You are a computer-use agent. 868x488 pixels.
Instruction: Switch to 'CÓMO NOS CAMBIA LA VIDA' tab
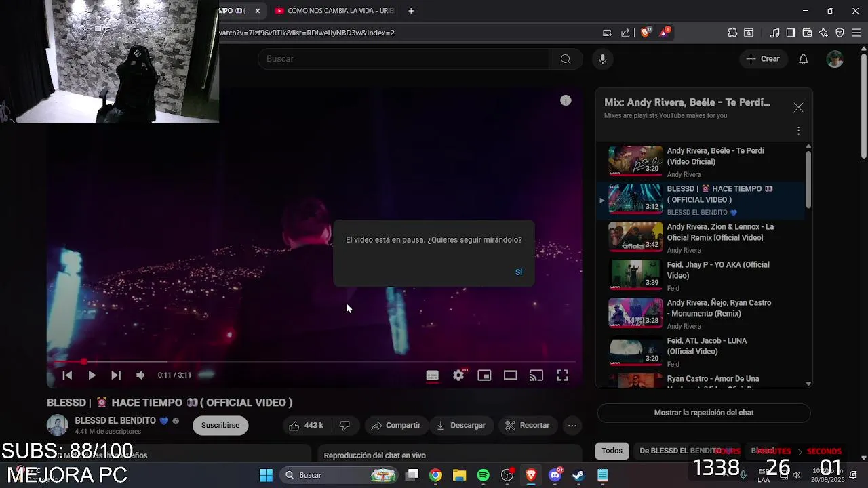click(x=334, y=11)
